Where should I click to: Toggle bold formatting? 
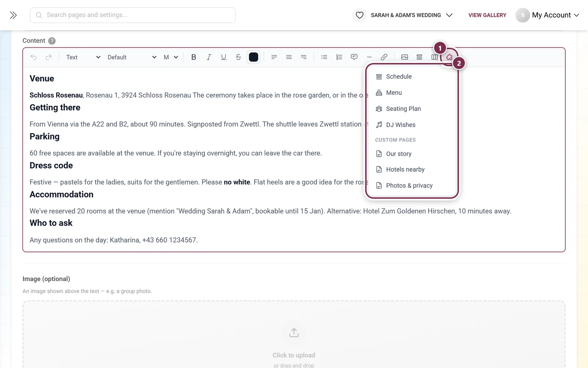[194, 57]
